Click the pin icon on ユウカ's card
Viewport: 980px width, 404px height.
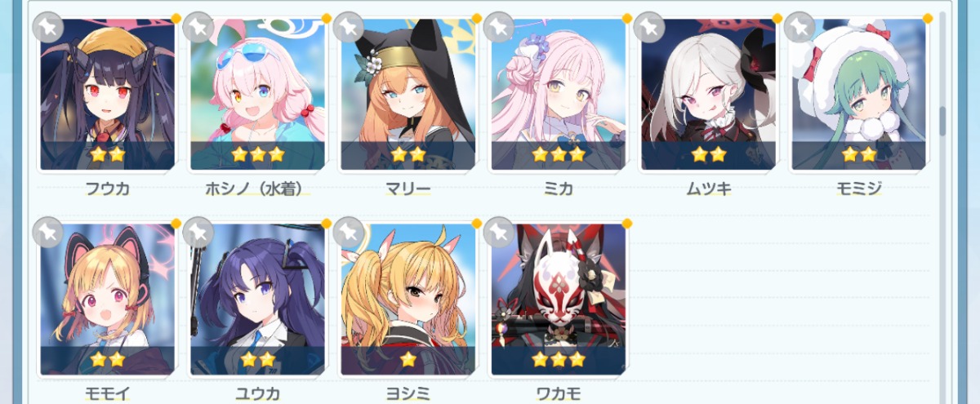pyautogui.click(x=198, y=233)
